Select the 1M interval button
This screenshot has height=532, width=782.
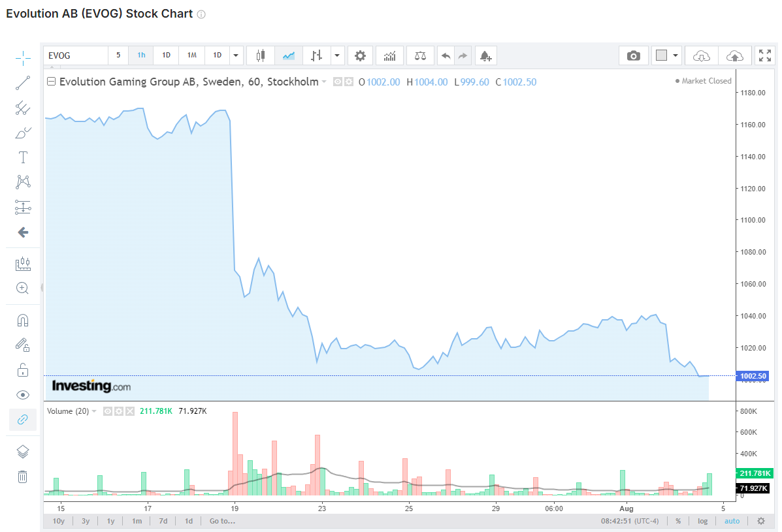[x=192, y=55]
